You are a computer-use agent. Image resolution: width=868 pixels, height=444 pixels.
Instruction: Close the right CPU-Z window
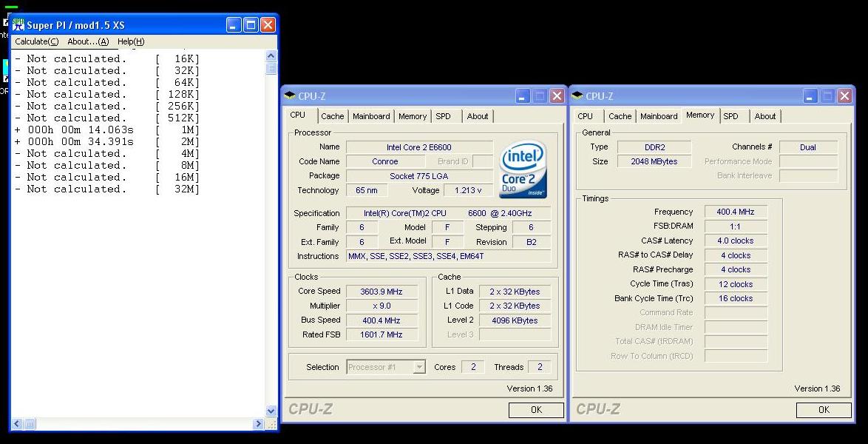(844, 96)
